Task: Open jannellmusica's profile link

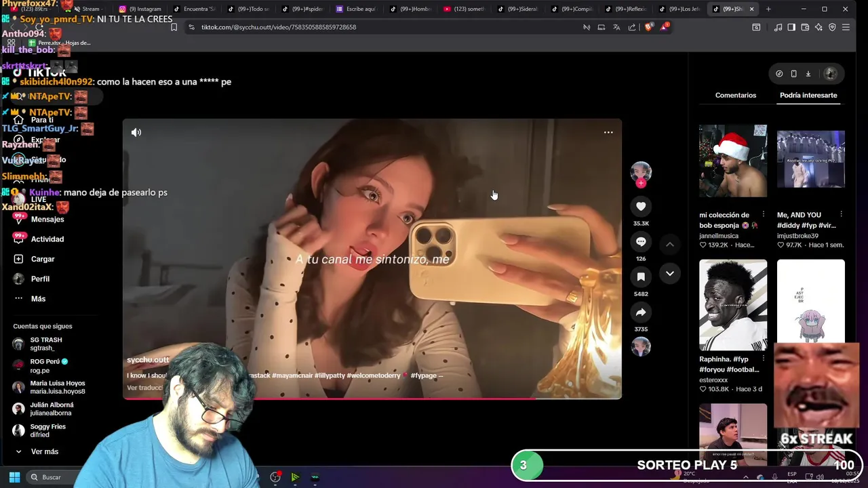Action: coord(719,236)
